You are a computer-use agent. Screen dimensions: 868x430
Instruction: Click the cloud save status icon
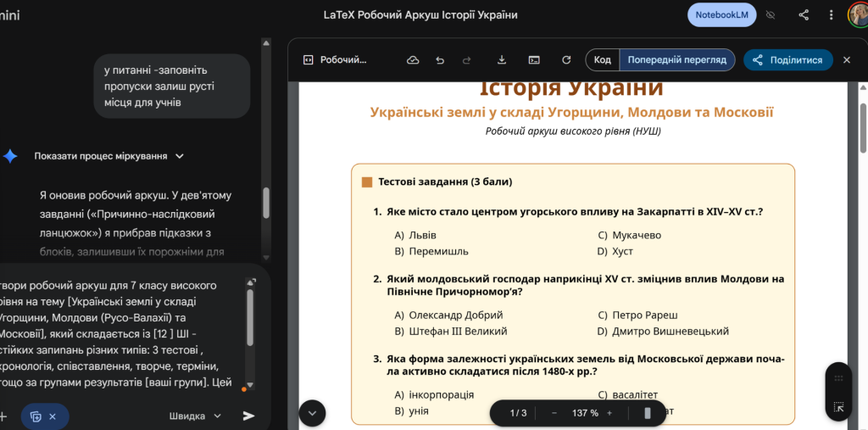coord(413,60)
